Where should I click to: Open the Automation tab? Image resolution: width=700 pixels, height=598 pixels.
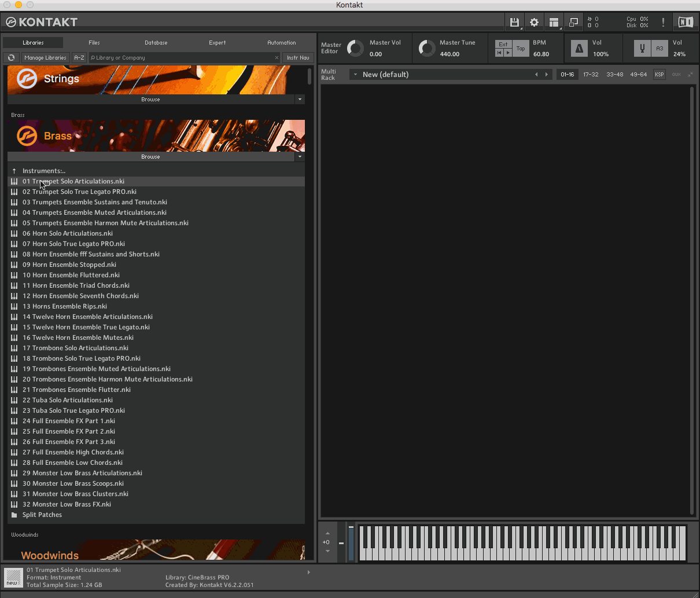click(x=282, y=43)
